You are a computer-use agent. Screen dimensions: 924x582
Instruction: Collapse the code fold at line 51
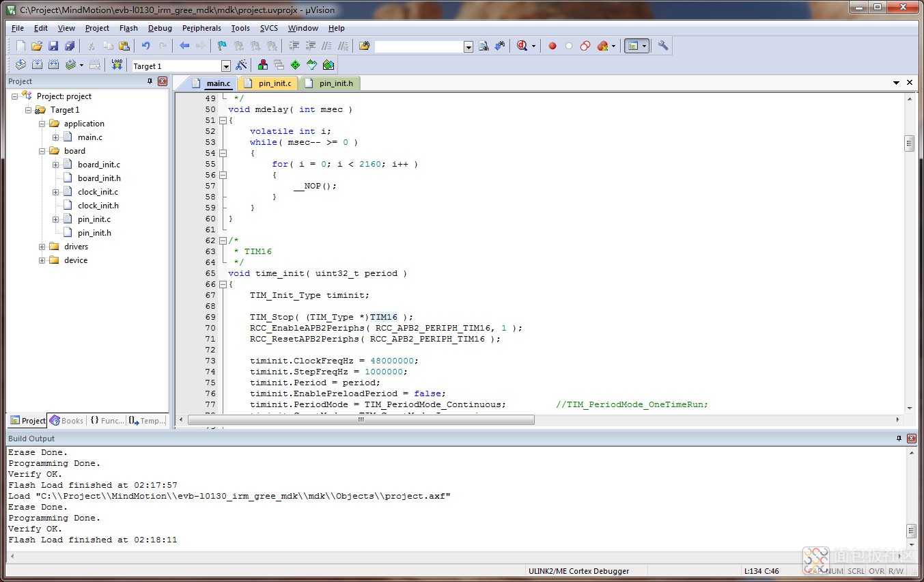pyautogui.click(x=223, y=120)
